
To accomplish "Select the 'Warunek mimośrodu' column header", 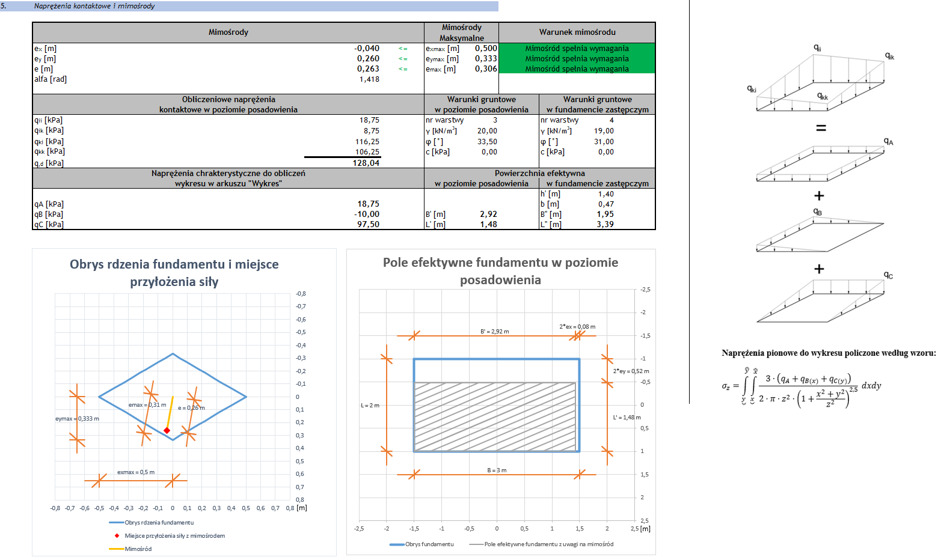I will [577, 32].
